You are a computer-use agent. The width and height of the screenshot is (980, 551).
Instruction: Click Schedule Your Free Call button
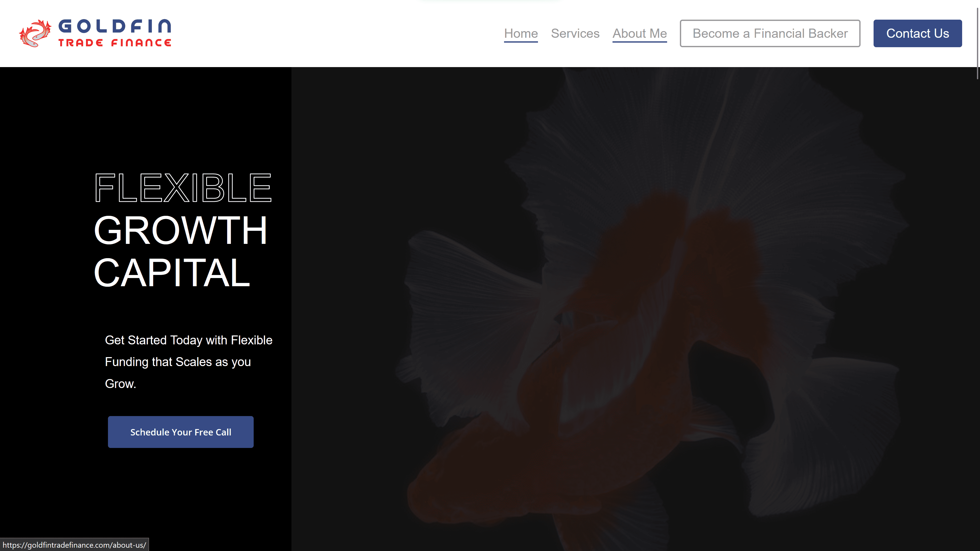[181, 432]
